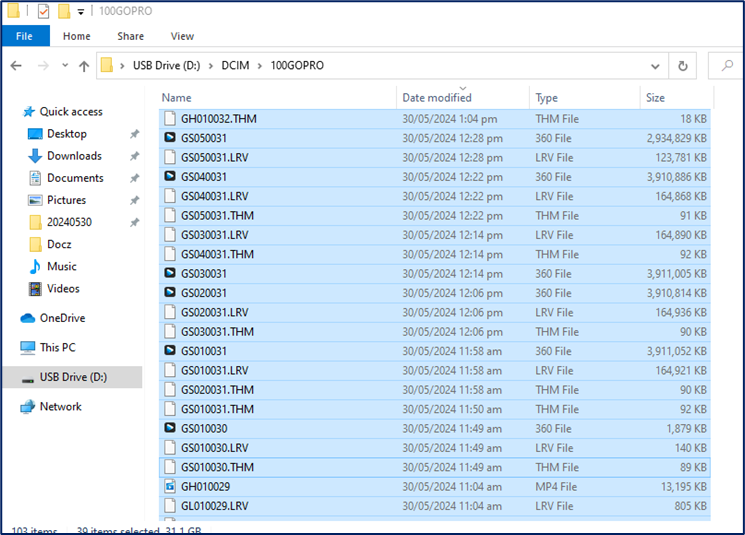The height and width of the screenshot is (535, 745).
Task: Click the search box magnifier
Action: tap(727, 66)
